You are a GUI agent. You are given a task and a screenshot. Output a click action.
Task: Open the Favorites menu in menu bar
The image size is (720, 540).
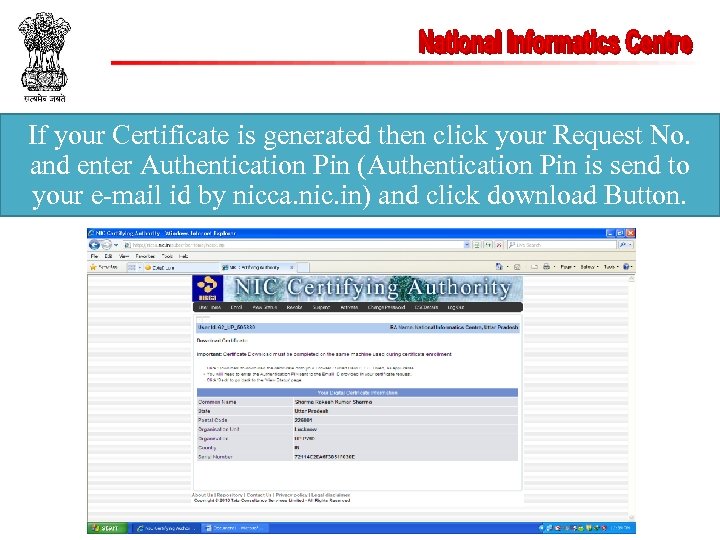pyautogui.click(x=145, y=256)
